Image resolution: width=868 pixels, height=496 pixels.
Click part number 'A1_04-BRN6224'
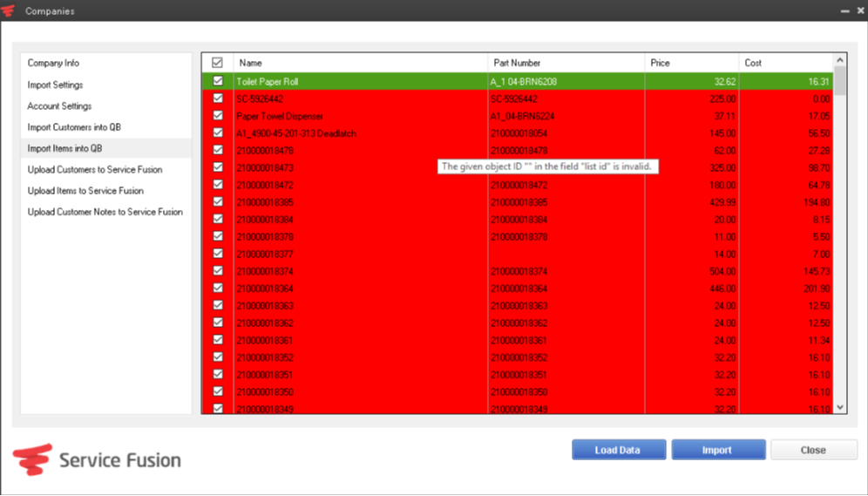pyautogui.click(x=566, y=116)
